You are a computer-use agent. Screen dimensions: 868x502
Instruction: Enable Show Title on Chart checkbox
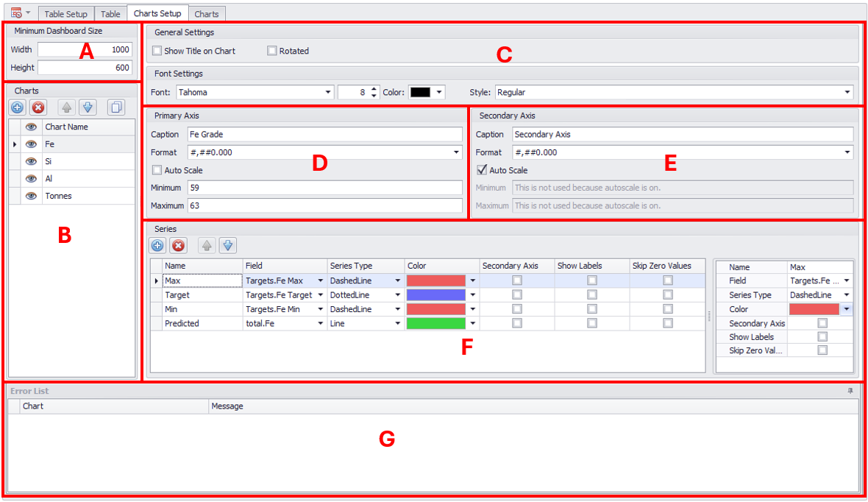pos(157,51)
